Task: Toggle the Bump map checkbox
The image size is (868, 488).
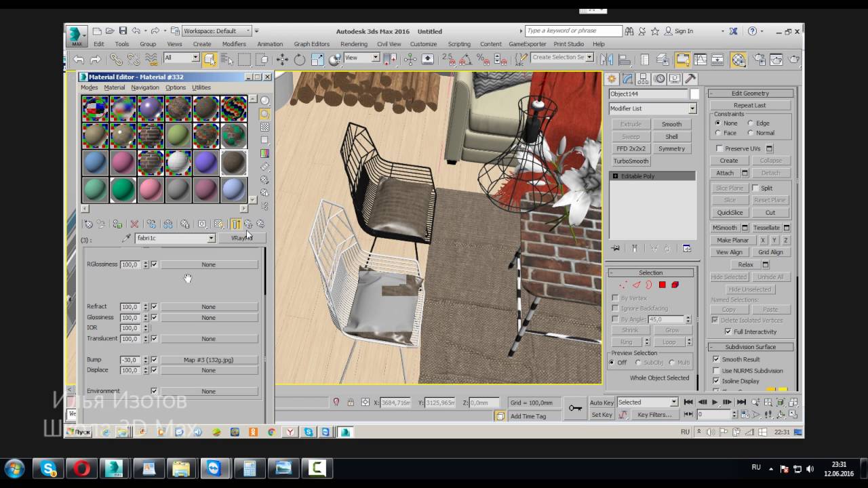Action: (x=154, y=360)
